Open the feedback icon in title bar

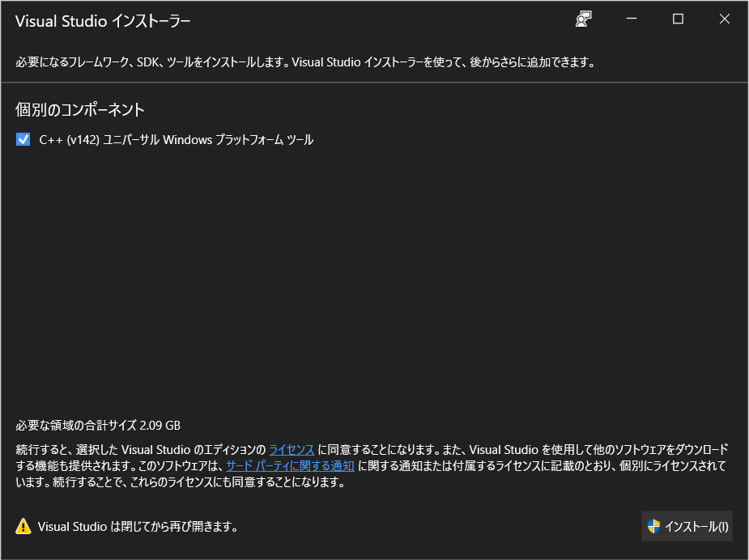click(x=583, y=19)
